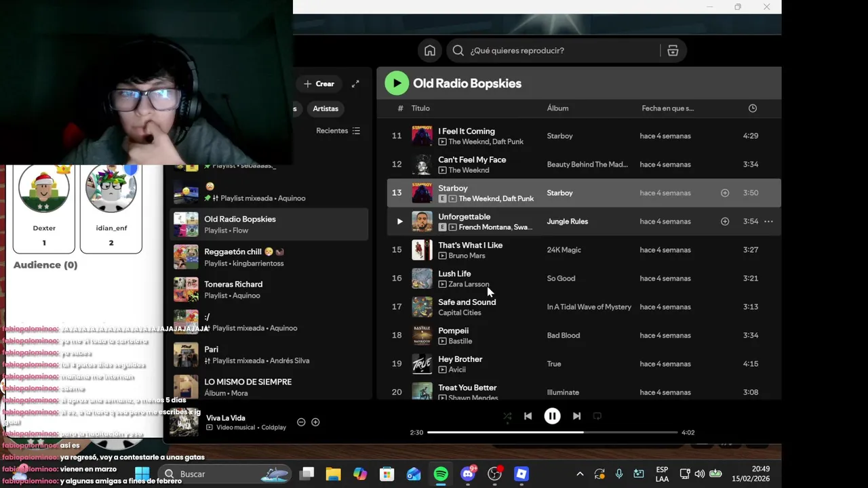Viewport: 868px width, 488px height.
Task: Open the Pari mixed playlist
Action: [269, 354]
